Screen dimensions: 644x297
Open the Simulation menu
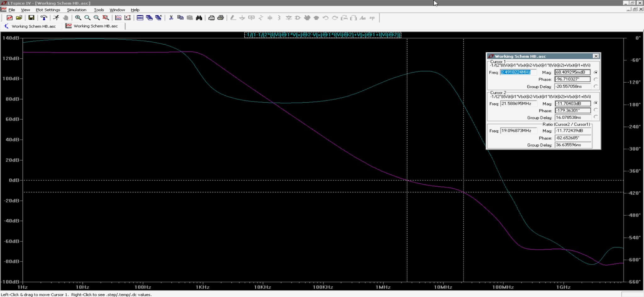[x=76, y=10]
